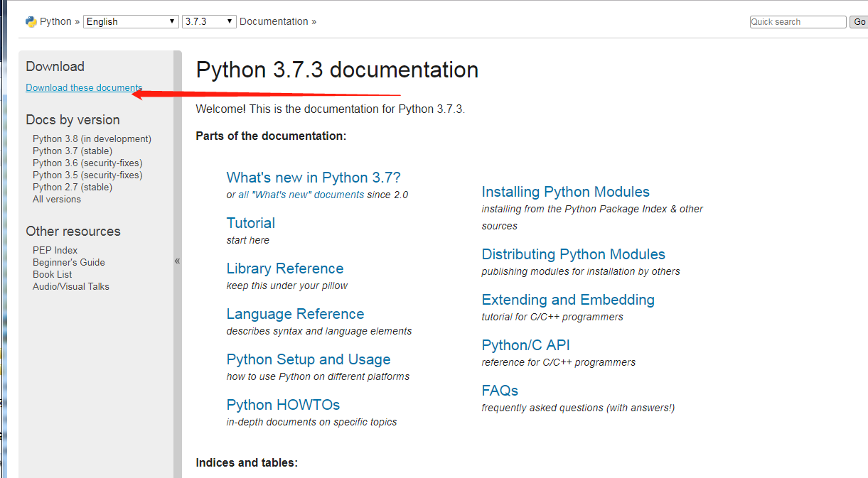The width and height of the screenshot is (868, 478).
Task: Click the Quick search input field
Action: coord(798,22)
